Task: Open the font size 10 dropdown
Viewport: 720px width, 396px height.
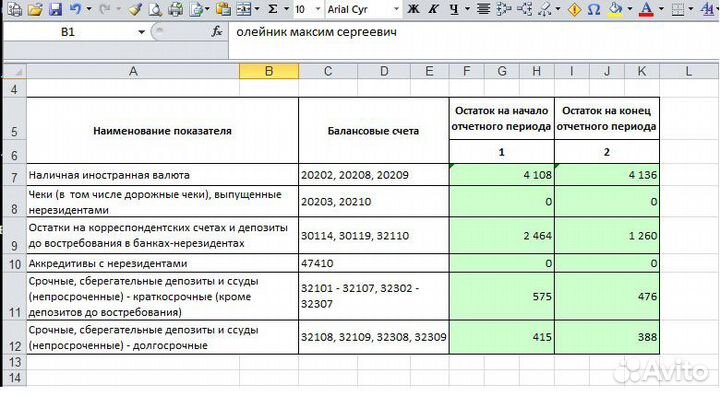Action: pyautogui.click(x=318, y=9)
